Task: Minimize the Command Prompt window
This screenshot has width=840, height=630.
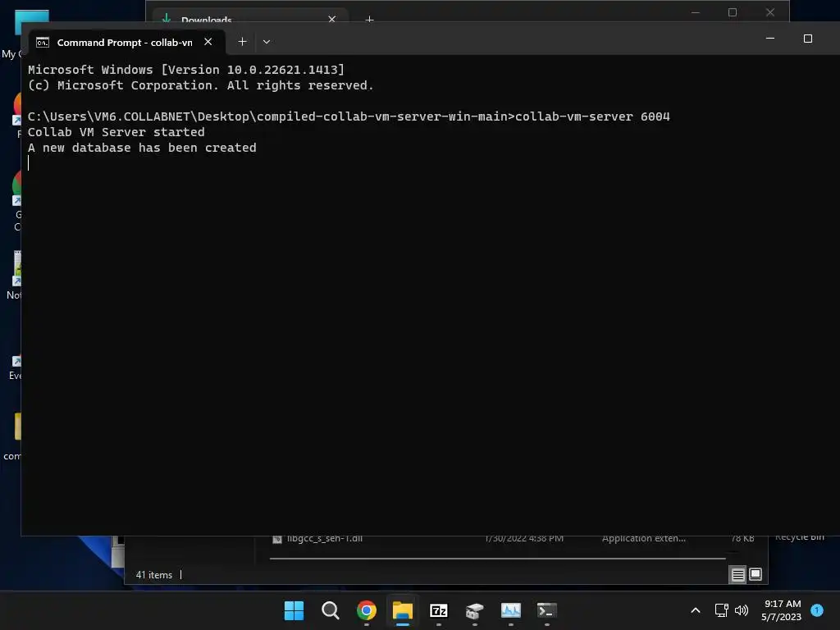Action: coord(769,39)
